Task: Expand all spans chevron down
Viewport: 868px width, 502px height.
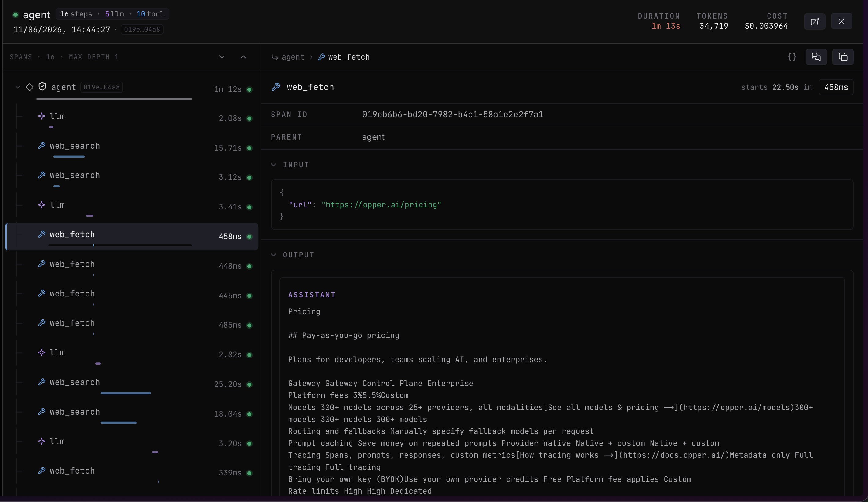Action: 222,57
